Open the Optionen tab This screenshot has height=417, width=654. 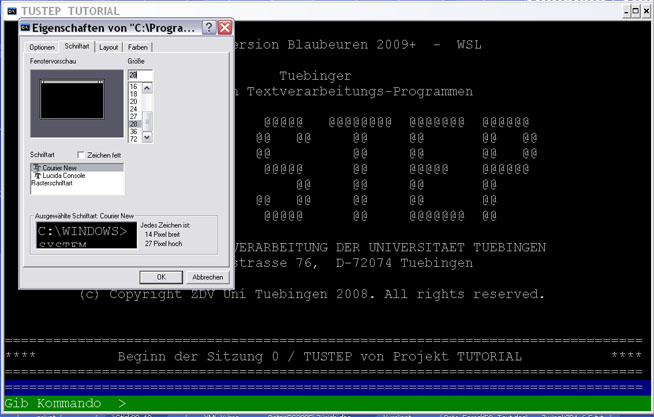tap(42, 47)
